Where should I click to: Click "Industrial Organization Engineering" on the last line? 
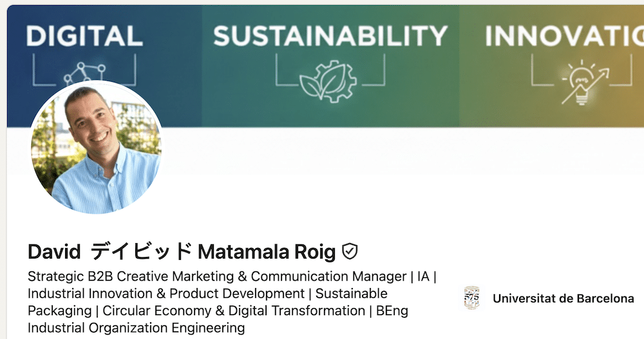coord(136,328)
